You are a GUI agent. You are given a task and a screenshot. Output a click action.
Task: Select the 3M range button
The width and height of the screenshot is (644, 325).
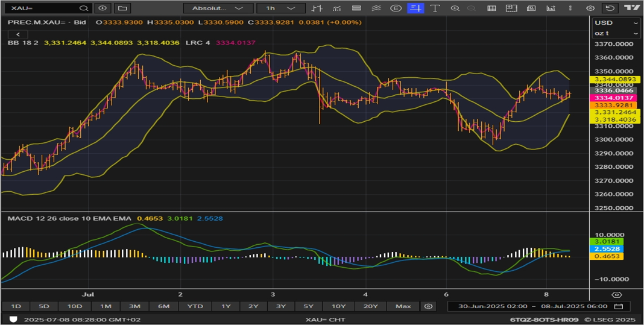tap(134, 306)
